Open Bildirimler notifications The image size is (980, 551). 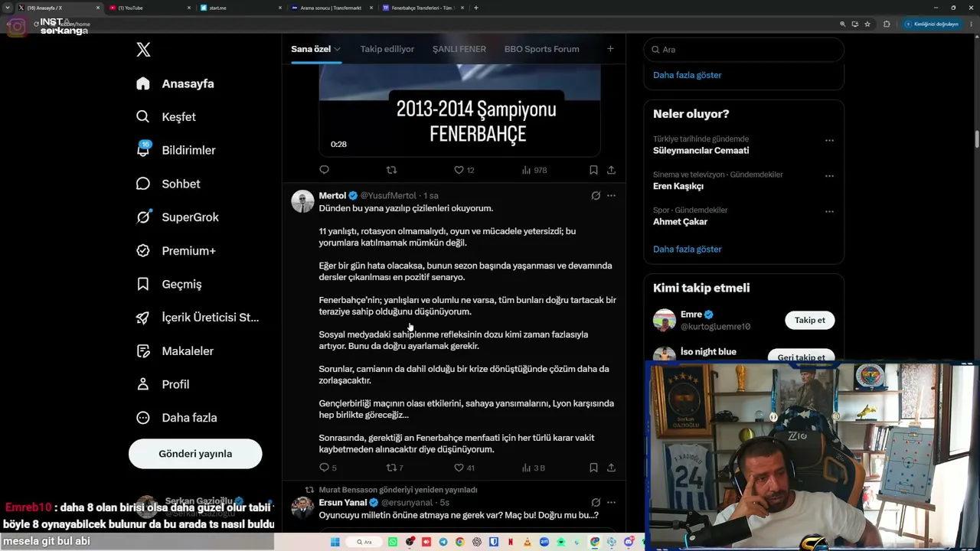[x=175, y=150]
